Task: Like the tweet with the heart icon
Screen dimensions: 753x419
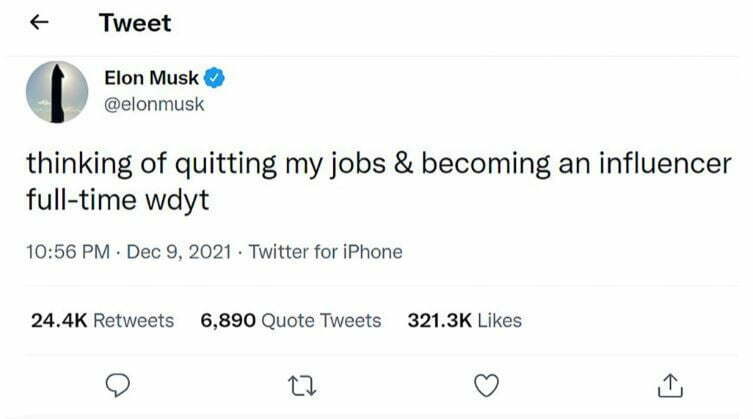Action: tap(485, 383)
